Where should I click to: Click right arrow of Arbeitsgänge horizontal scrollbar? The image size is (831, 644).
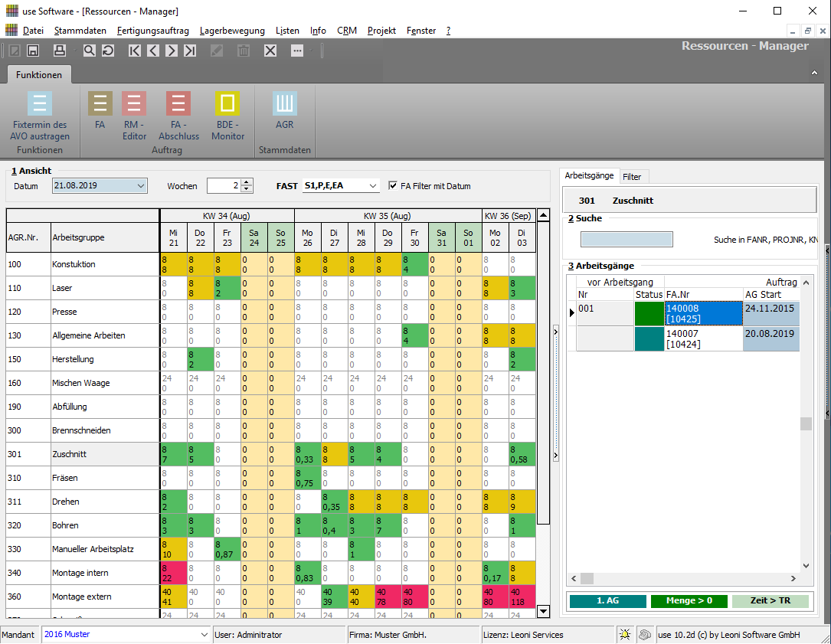click(x=793, y=578)
